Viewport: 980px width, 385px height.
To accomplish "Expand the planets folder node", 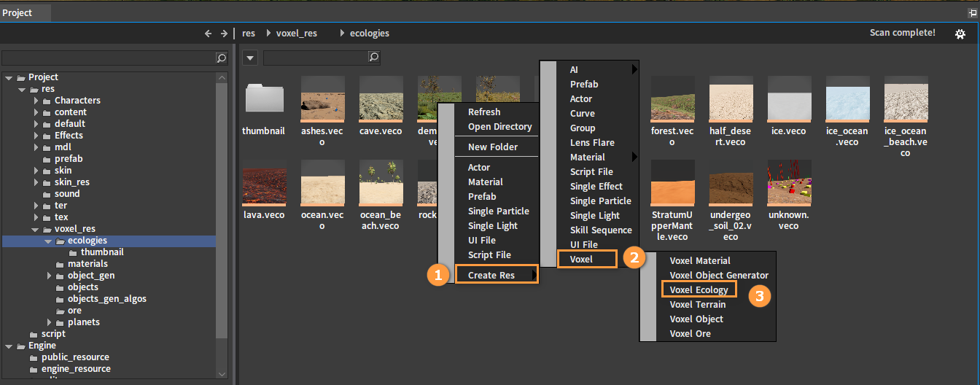I will (50, 322).
